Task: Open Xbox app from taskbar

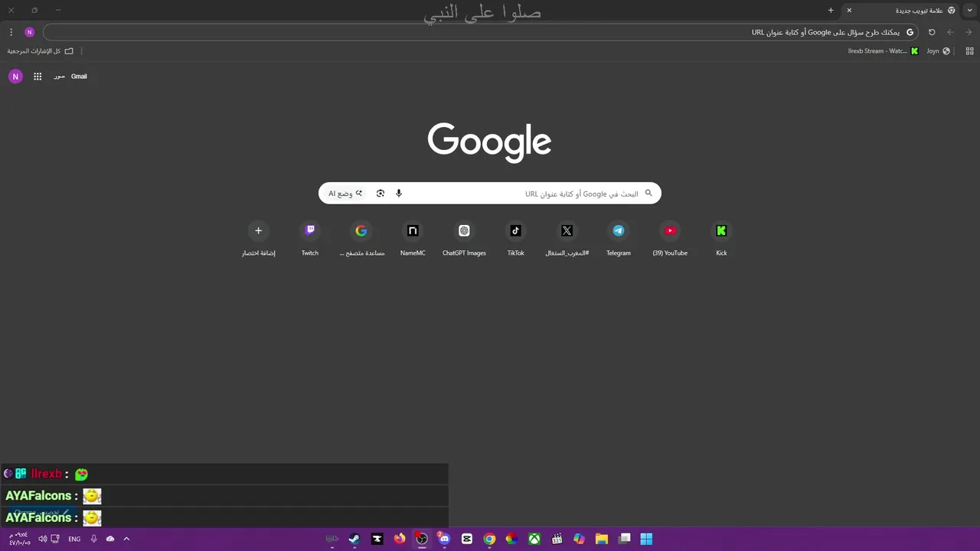Action: point(534,539)
